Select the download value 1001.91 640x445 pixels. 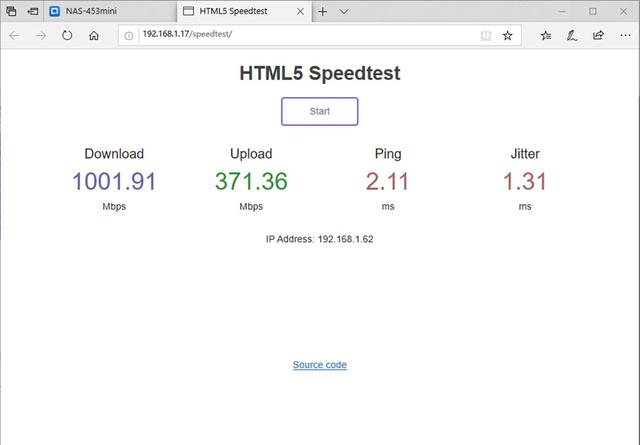coord(114,181)
